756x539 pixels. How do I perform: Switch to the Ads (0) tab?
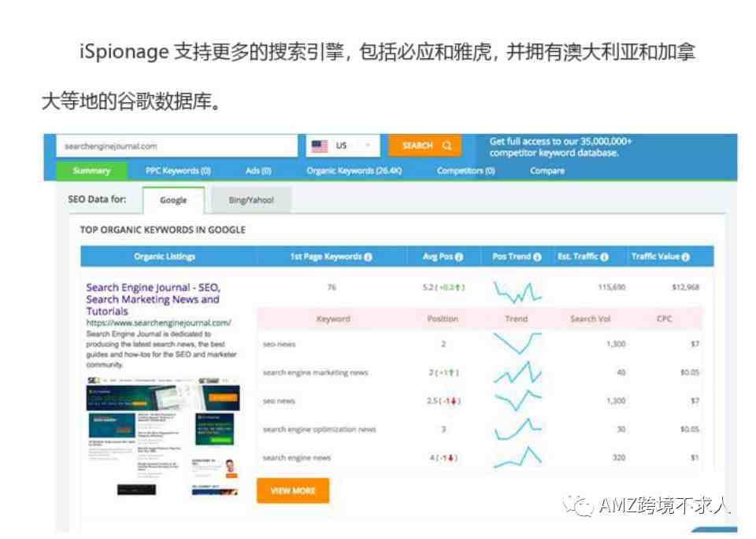[x=258, y=171]
